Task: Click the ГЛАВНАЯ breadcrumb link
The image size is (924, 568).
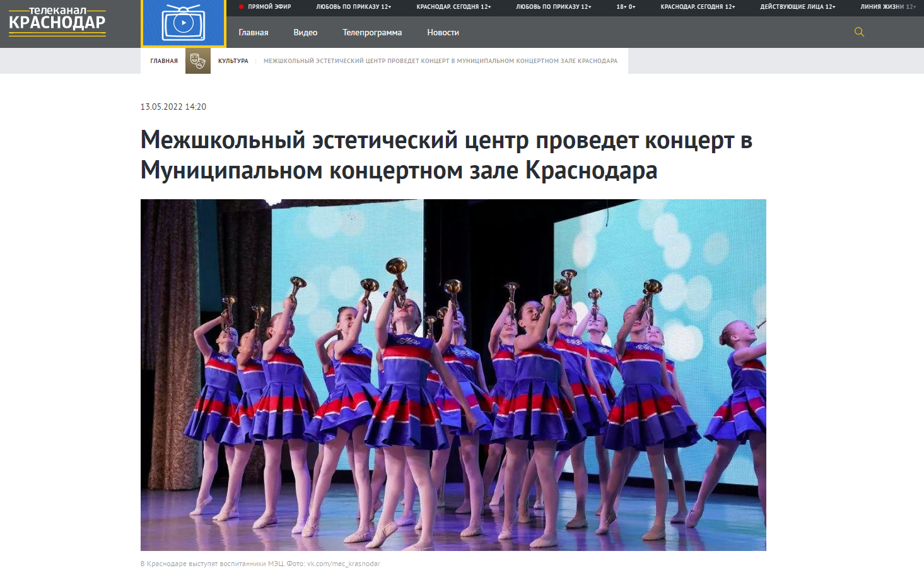Action: click(164, 61)
